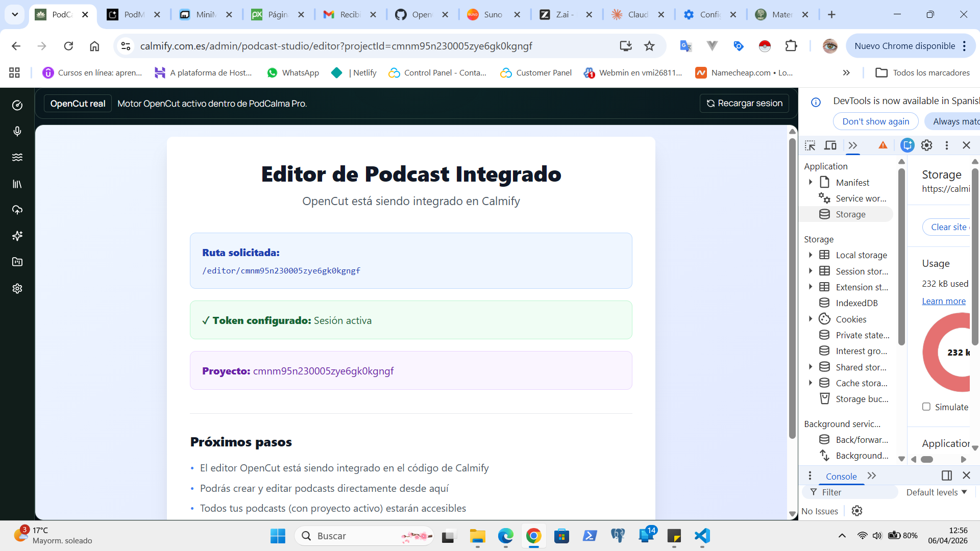Click the DevTools horizontal scrollbar thumb
Screen dimensions: 980x551
927,459
